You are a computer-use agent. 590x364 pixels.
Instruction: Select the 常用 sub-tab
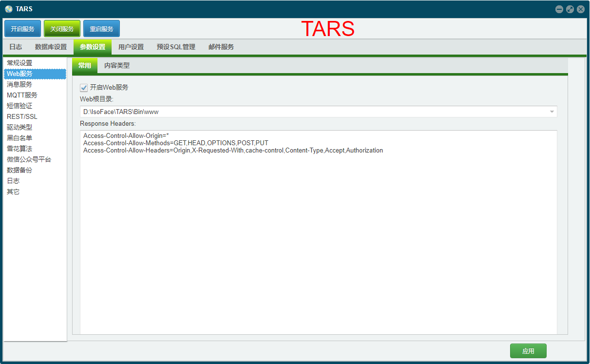[85, 66]
